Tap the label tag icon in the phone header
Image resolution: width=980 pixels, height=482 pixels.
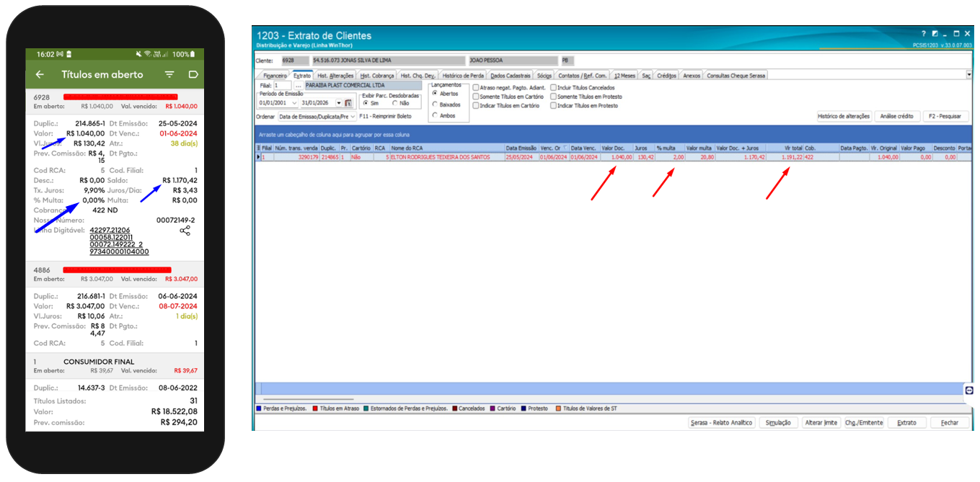(193, 74)
